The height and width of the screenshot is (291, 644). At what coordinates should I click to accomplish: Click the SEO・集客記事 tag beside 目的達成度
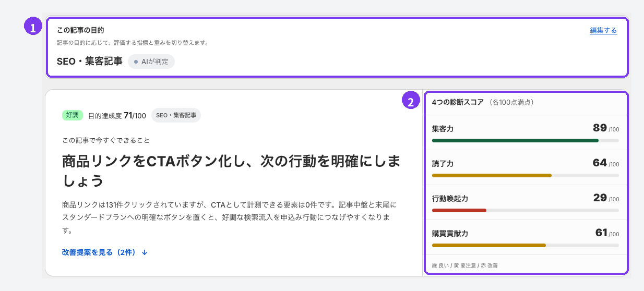coord(176,115)
